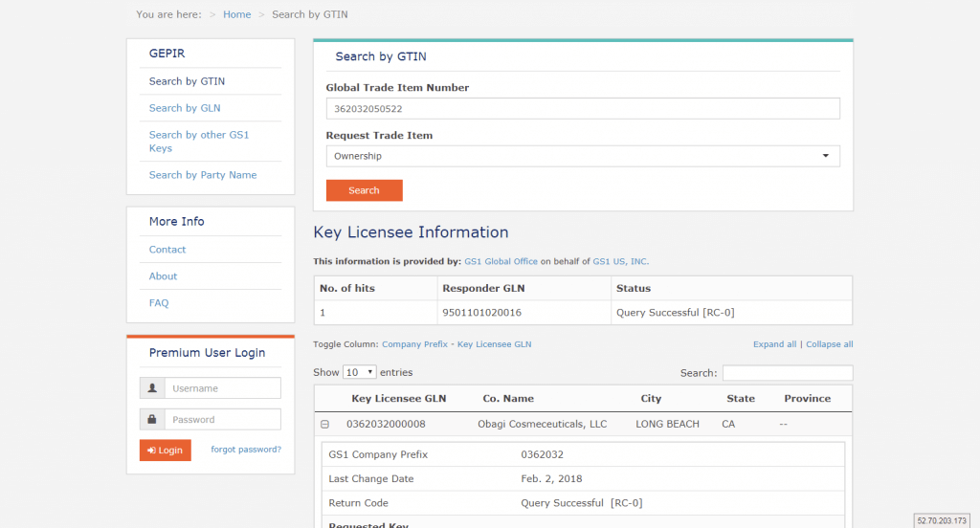
Task: Click Collapse all rows link
Action: [829, 344]
